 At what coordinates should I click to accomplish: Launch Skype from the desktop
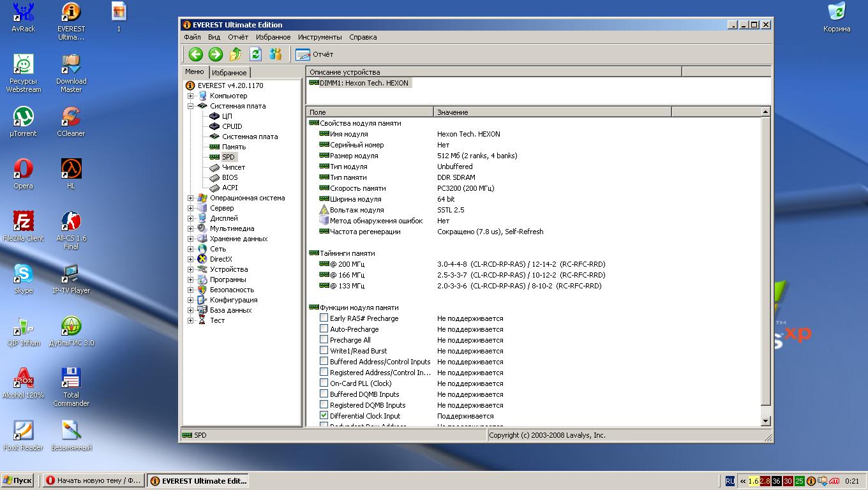(24, 279)
